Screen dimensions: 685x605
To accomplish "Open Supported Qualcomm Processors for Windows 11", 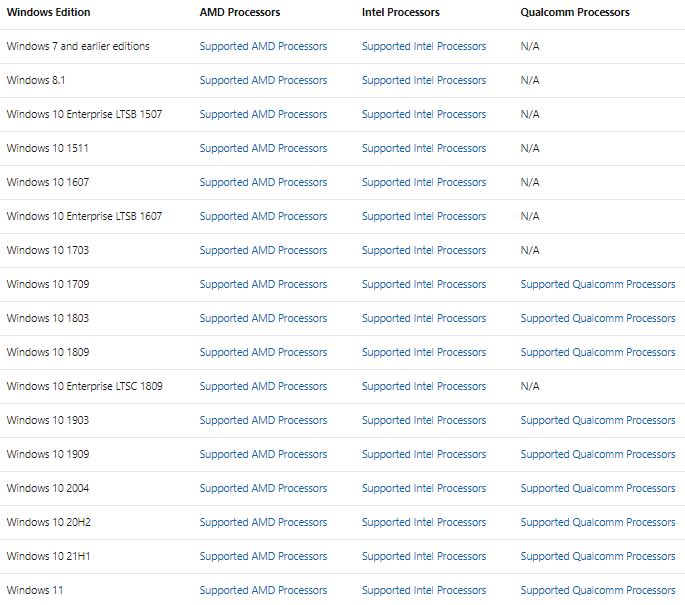I will pos(598,590).
